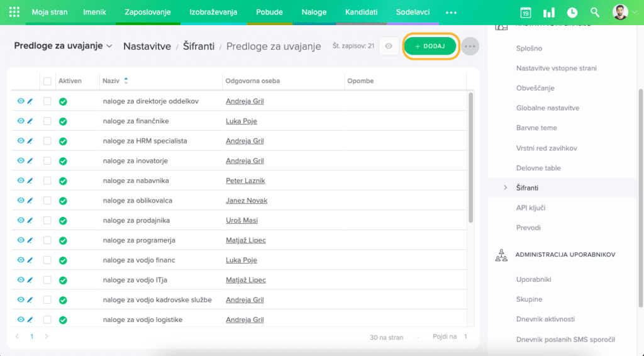Select the checkbox for 'naloge za prodajnika'
Screen dimensions: 644x356
[x=47, y=220]
